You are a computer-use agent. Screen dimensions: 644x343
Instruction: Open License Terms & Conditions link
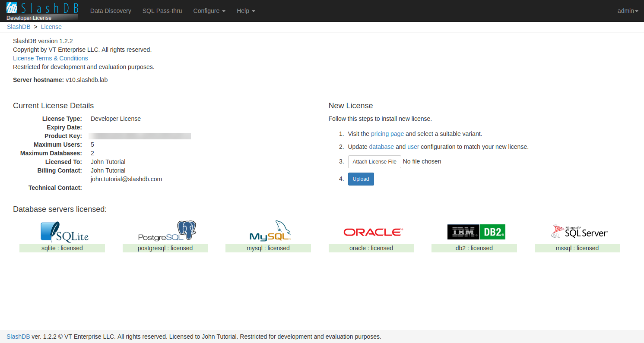pos(51,58)
